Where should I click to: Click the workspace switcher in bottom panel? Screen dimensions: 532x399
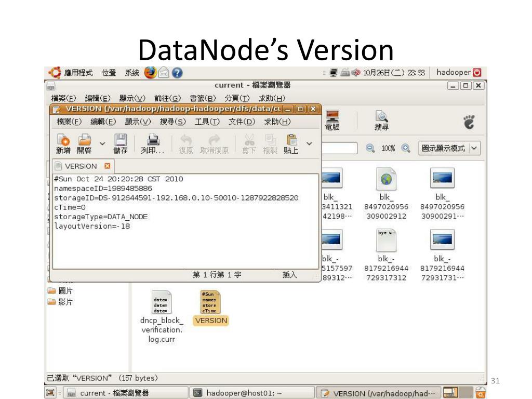point(458,393)
